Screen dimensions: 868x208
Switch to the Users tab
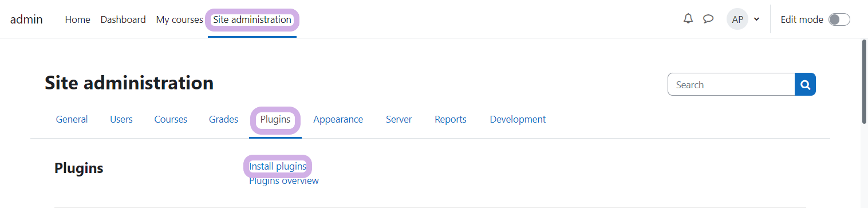tap(121, 119)
